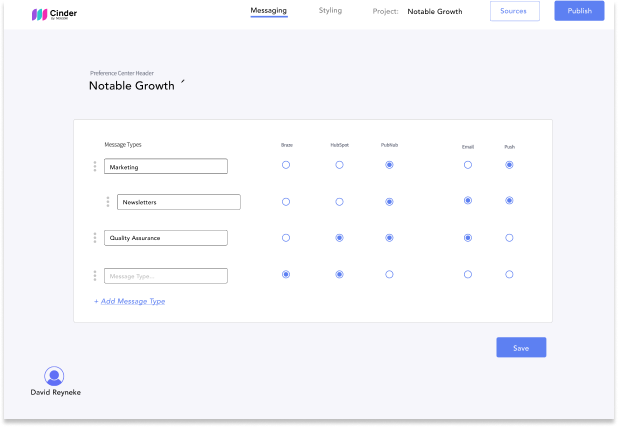Toggle the Push radio for Quality Assurance
The image size is (618, 427).
click(509, 238)
